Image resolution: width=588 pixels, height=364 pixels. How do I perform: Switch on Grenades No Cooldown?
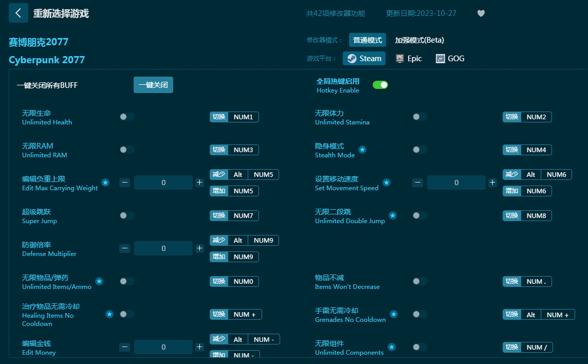click(419, 314)
